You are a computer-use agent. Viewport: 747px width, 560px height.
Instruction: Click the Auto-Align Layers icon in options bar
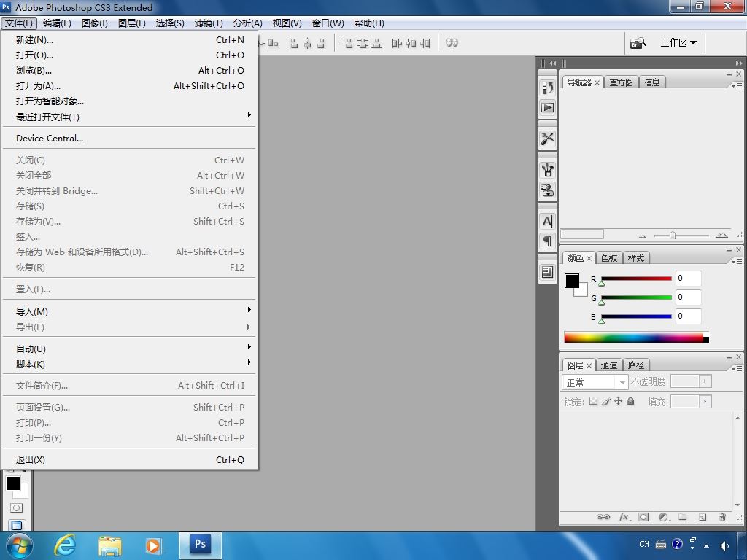(x=452, y=43)
